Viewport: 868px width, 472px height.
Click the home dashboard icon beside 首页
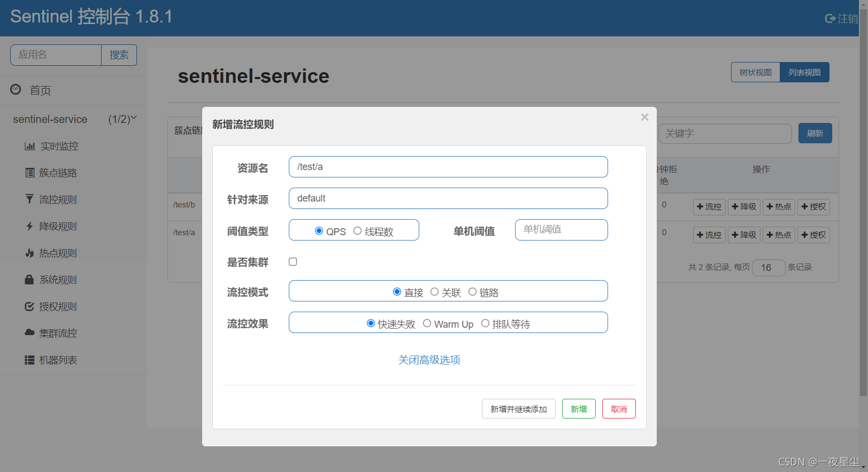click(x=16, y=89)
